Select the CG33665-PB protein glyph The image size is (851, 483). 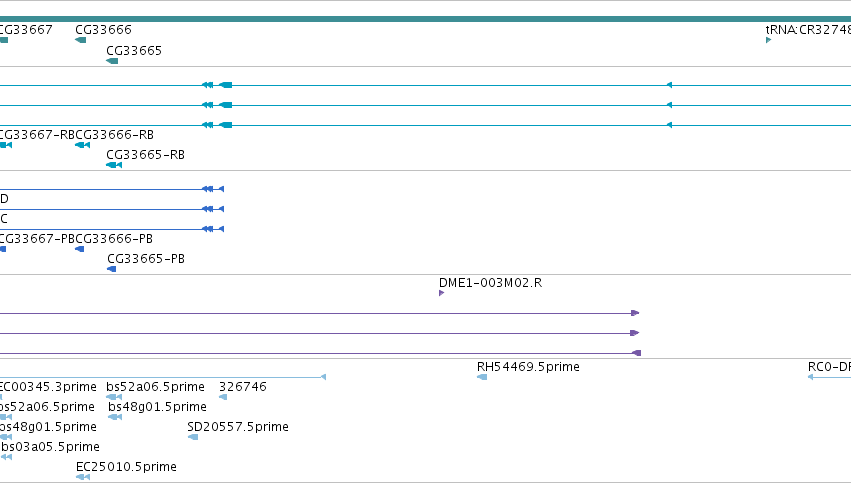(x=111, y=269)
